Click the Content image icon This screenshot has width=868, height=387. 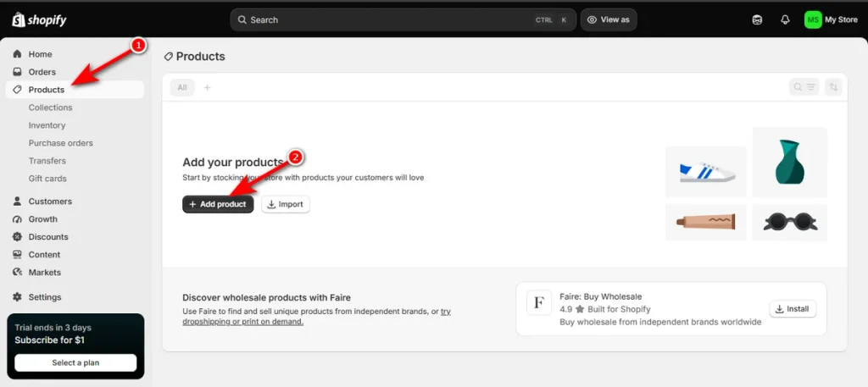pos(17,254)
